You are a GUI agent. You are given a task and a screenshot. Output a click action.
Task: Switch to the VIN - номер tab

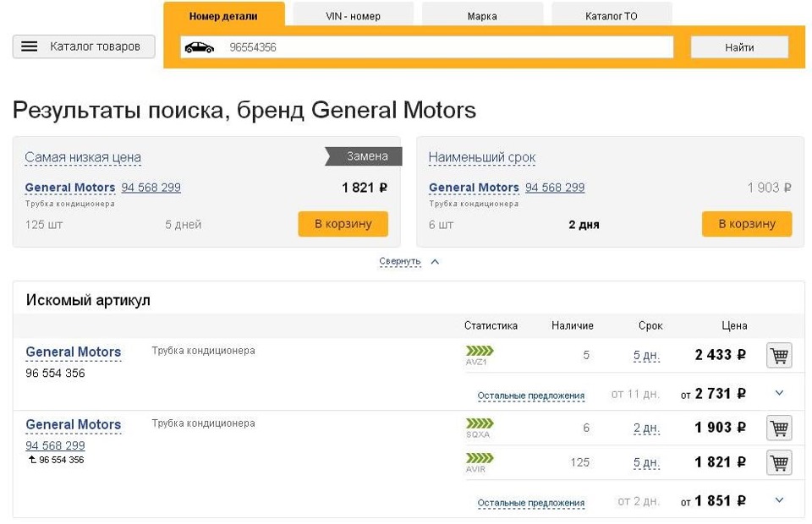353,14
